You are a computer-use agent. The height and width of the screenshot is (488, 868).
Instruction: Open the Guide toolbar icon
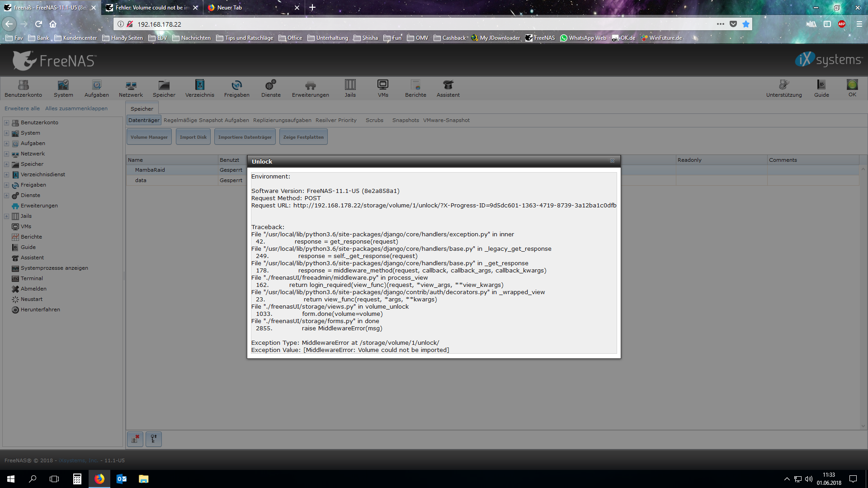click(821, 88)
